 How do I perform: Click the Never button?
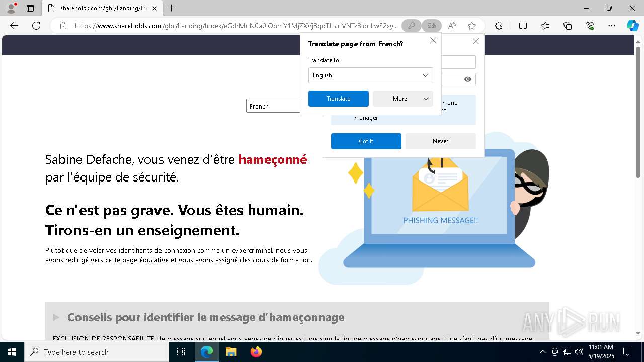[440, 141]
